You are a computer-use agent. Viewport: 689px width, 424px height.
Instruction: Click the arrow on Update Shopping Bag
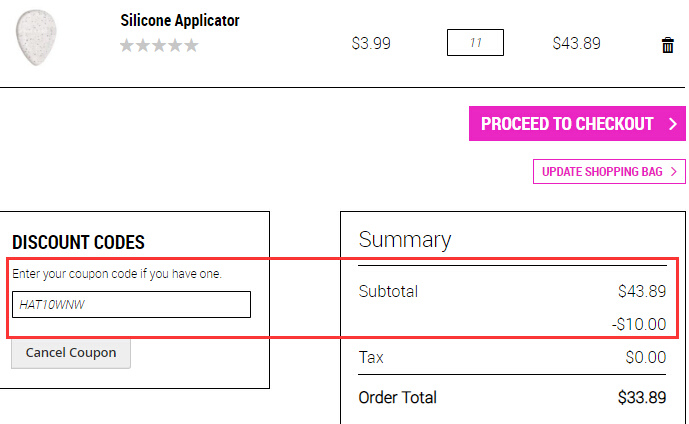(674, 172)
